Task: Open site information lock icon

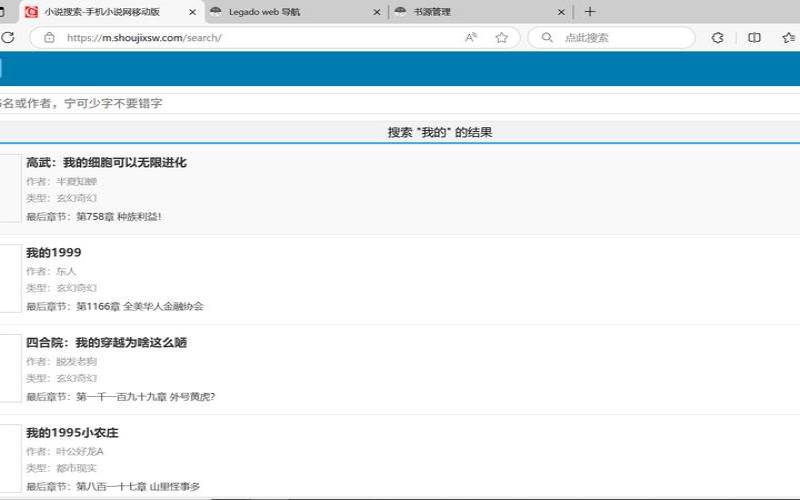Action: pyautogui.click(x=49, y=38)
